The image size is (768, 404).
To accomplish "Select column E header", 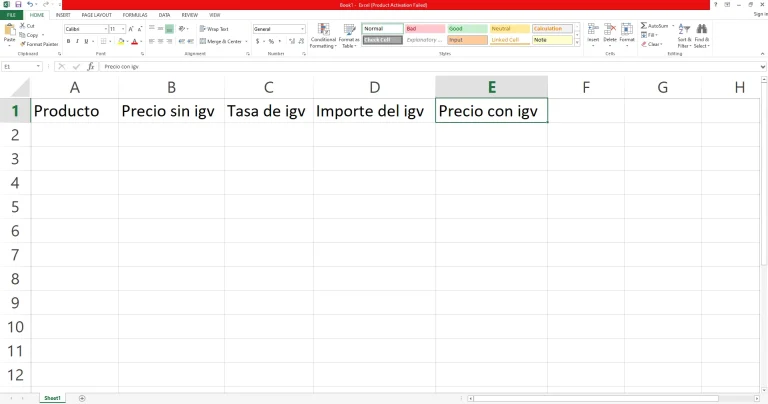I will point(492,87).
